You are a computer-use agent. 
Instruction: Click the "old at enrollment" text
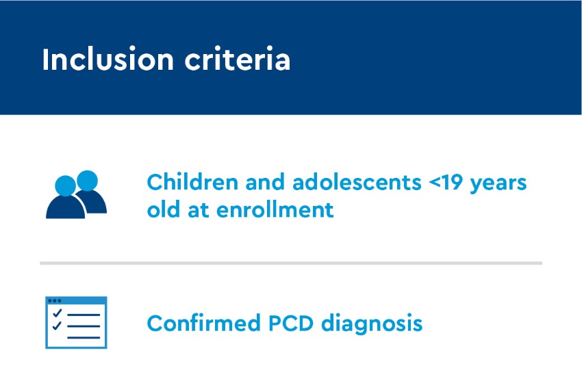click(x=240, y=209)
